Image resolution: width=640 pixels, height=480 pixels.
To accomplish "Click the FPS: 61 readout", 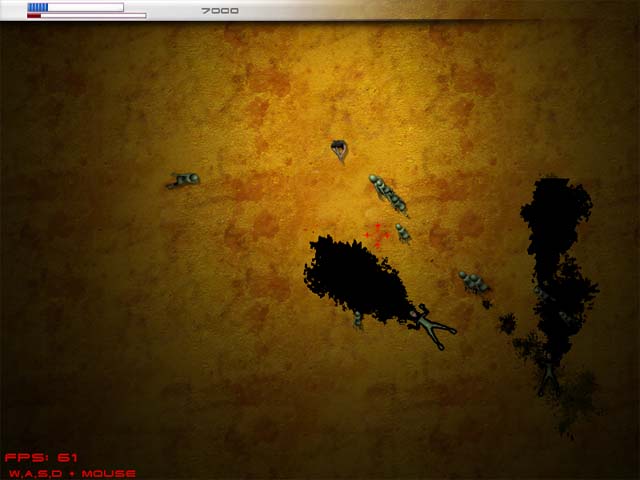I will click(41, 458).
